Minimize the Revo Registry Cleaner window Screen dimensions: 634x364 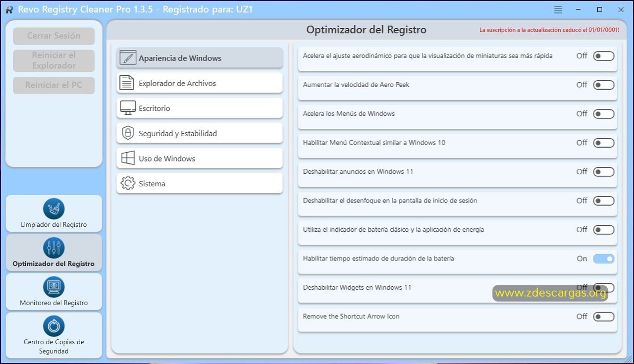tap(579, 9)
